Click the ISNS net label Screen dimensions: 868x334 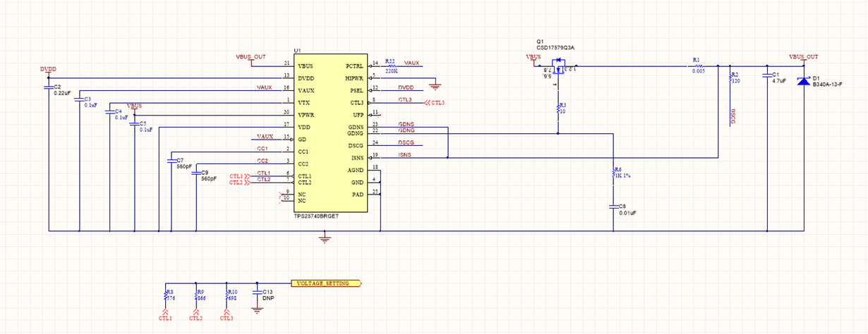(x=405, y=155)
